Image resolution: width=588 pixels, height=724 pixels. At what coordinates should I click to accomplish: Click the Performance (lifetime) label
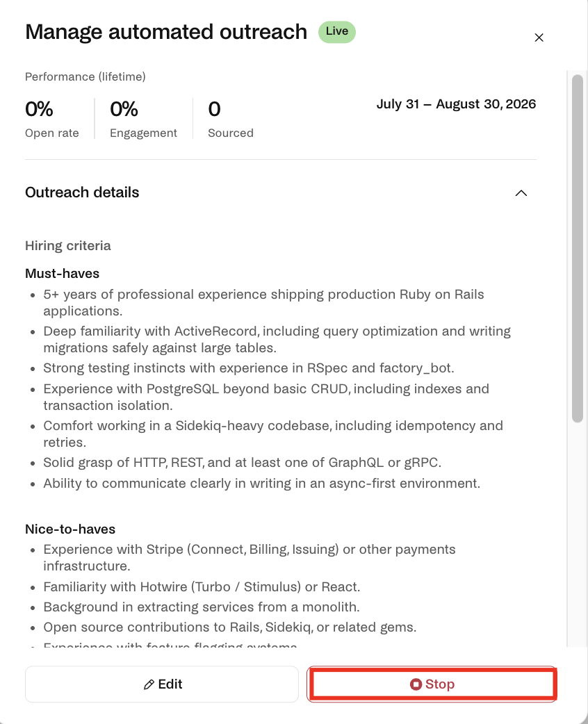pyautogui.click(x=85, y=76)
